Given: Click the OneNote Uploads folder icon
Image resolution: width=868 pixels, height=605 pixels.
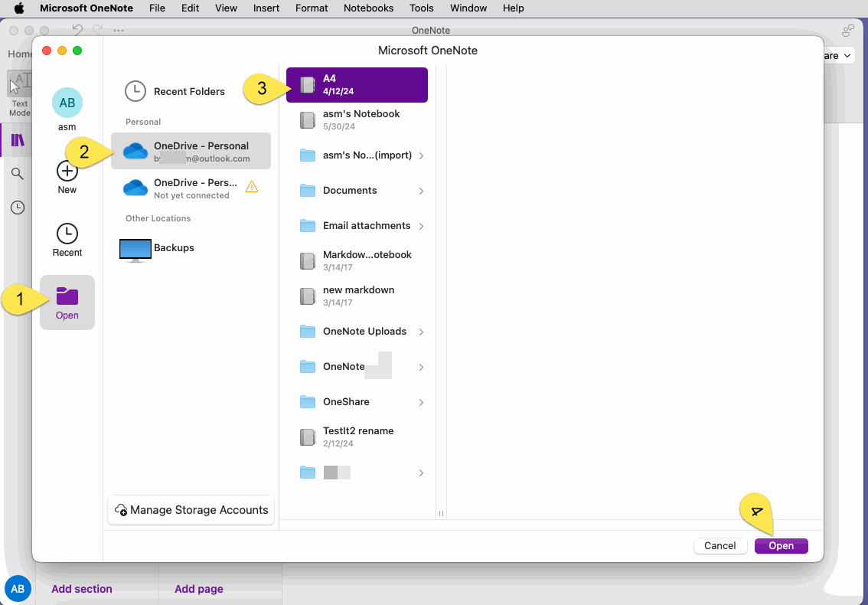Looking at the screenshot, I should (308, 331).
